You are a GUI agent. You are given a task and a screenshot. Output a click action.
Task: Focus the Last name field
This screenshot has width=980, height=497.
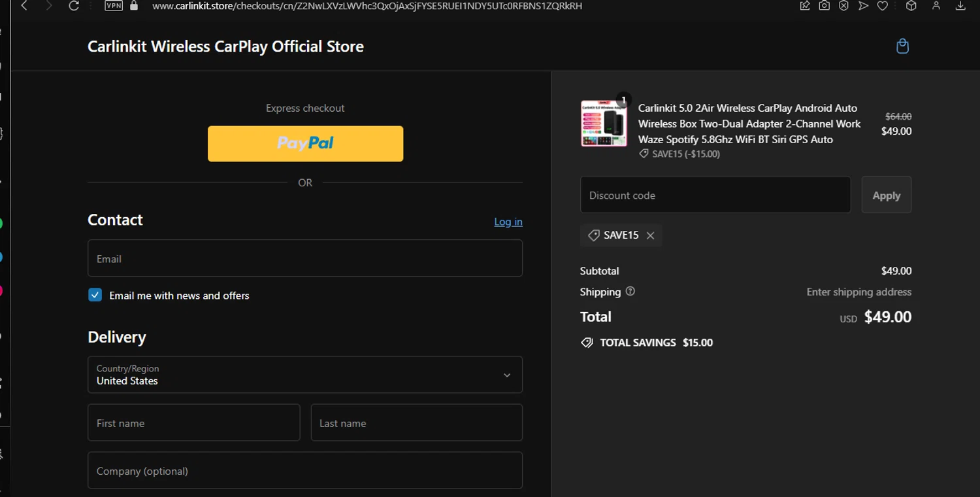point(417,422)
